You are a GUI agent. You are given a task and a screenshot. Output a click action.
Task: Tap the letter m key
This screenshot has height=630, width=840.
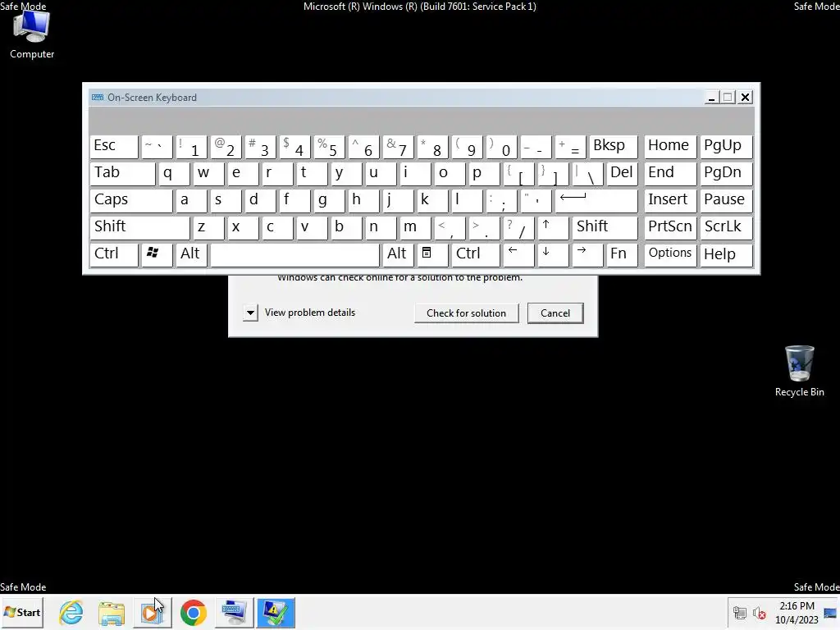pos(414,227)
